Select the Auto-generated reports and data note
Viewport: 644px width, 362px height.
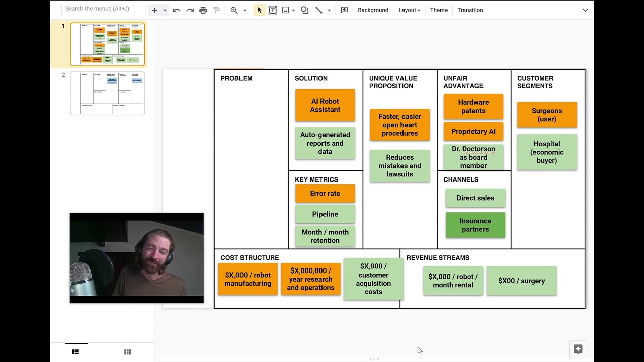click(325, 143)
